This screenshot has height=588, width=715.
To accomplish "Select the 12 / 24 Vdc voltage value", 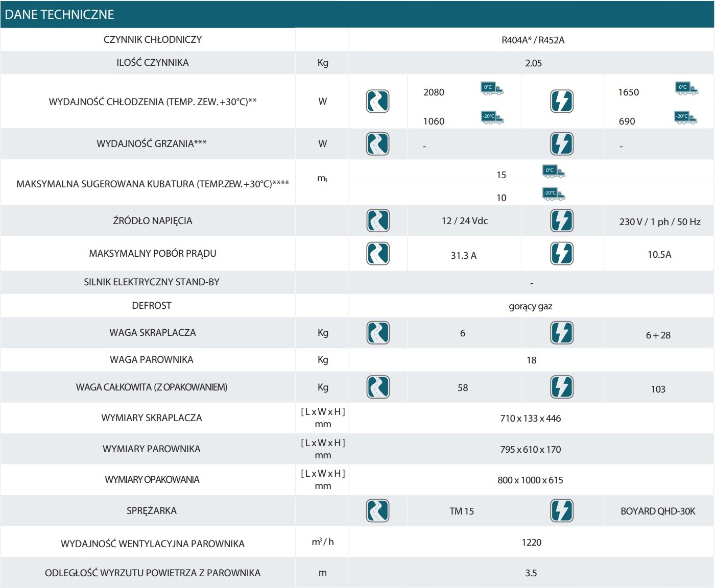I will click(465, 221).
